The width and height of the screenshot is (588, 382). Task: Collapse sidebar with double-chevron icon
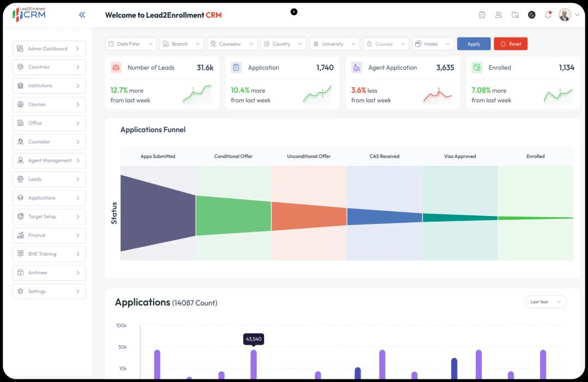(x=82, y=15)
